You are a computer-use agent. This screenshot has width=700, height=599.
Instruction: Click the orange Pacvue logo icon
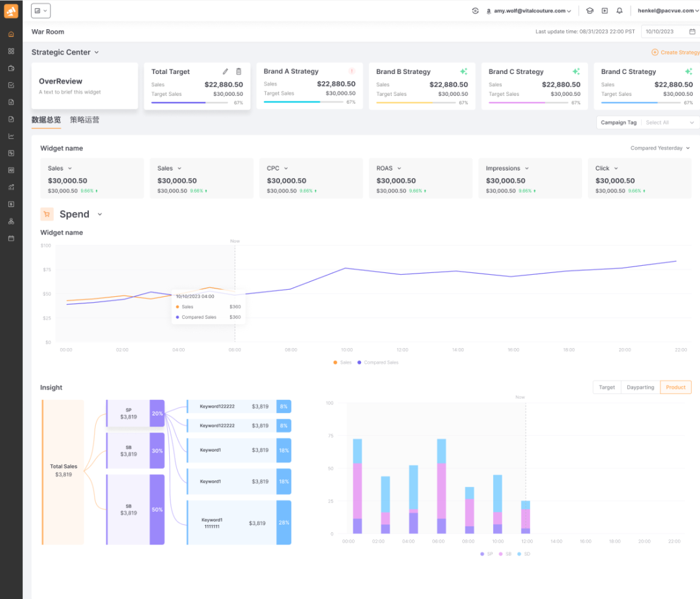[x=11, y=11]
